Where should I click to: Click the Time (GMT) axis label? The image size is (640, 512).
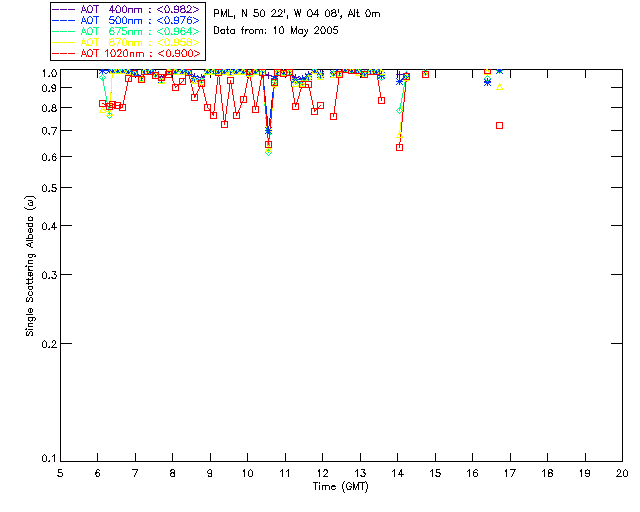point(340,487)
